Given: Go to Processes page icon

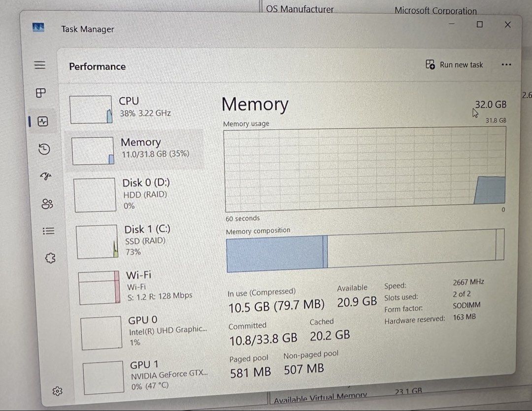Looking at the screenshot, I should [41, 93].
